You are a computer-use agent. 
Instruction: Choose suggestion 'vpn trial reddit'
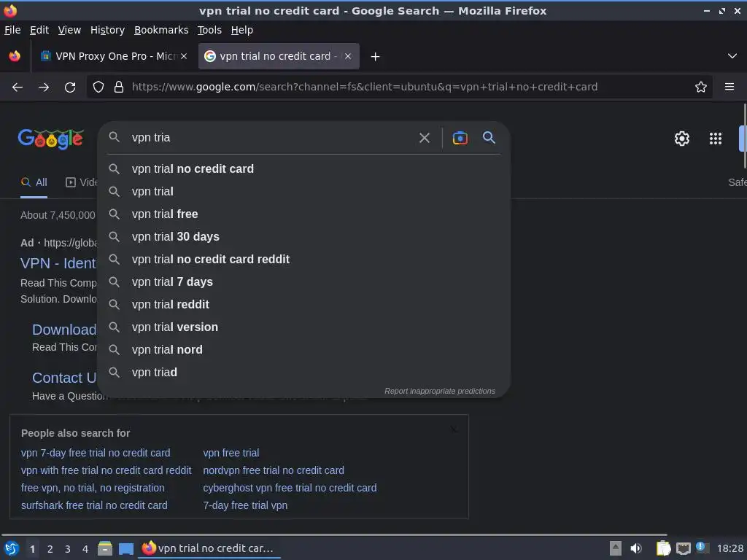303,305
